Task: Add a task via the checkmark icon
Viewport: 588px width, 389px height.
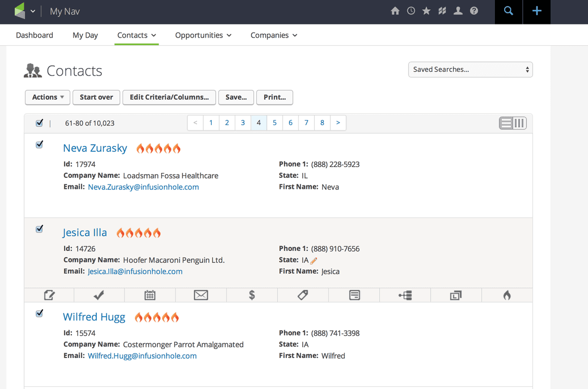Action: (99, 295)
